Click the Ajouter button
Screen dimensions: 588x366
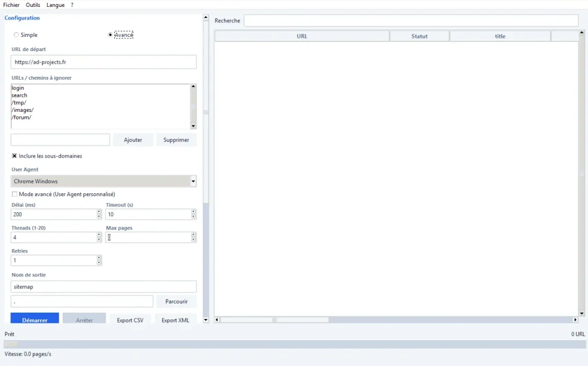(133, 140)
